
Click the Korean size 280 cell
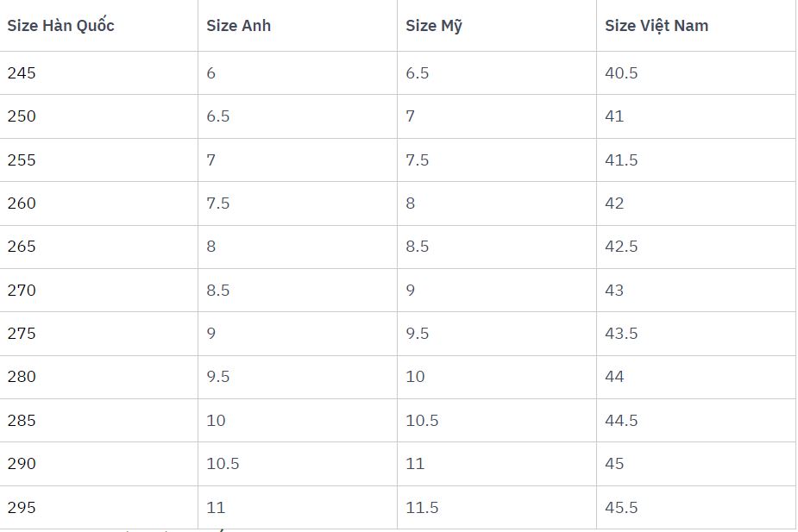[22, 377]
